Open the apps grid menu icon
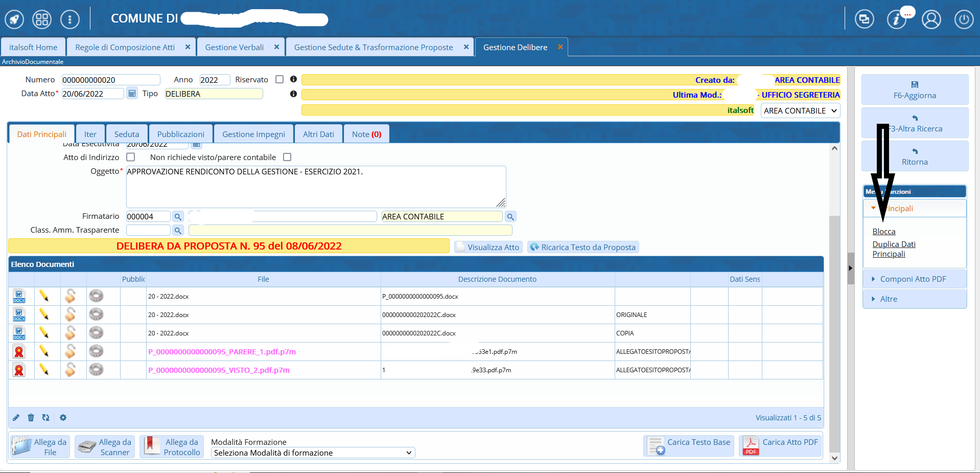980x473 pixels. coord(42,19)
